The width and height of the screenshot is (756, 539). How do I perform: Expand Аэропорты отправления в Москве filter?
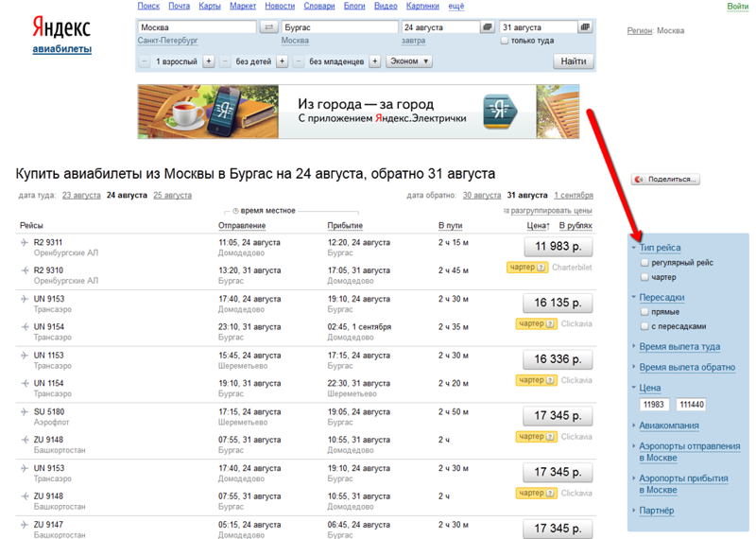point(690,452)
